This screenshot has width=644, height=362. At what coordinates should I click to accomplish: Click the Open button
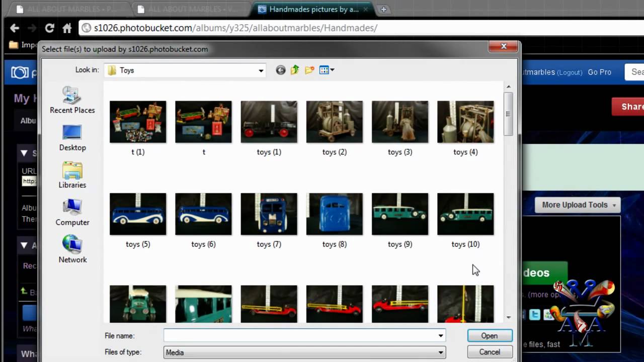(x=490, y=336)
